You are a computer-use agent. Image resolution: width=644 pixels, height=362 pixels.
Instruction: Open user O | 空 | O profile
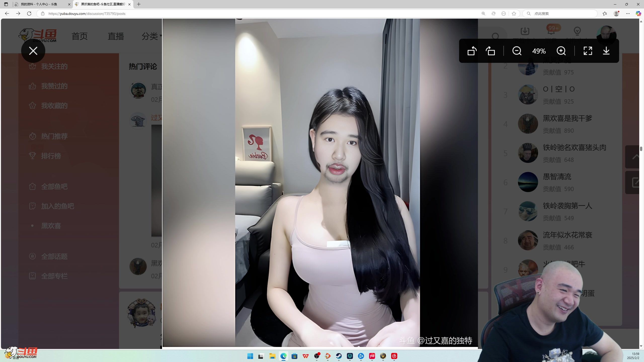pos(559,89)
